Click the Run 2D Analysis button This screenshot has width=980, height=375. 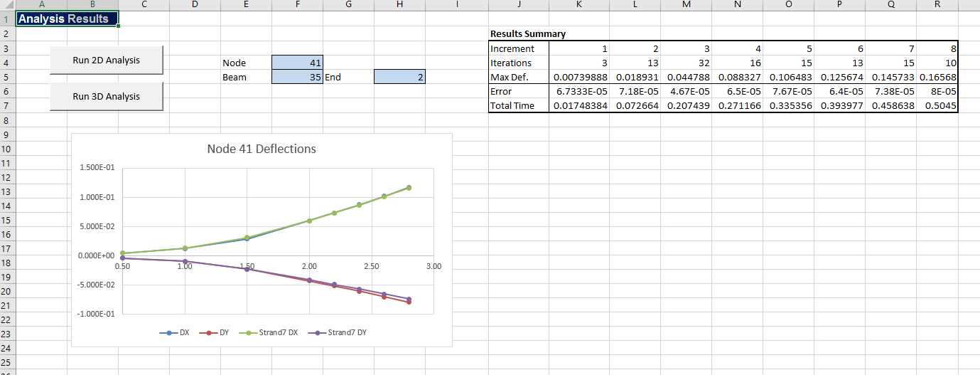tap(107, 60)
